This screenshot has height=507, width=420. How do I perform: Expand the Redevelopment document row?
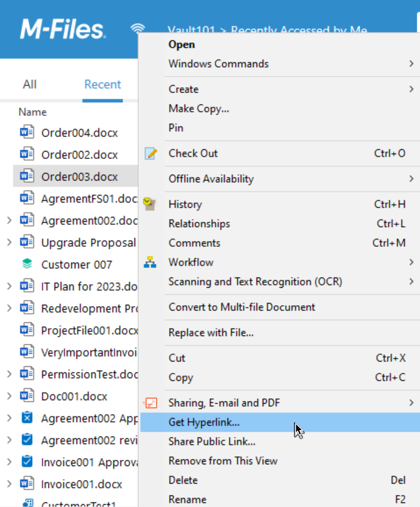point(9,308)
